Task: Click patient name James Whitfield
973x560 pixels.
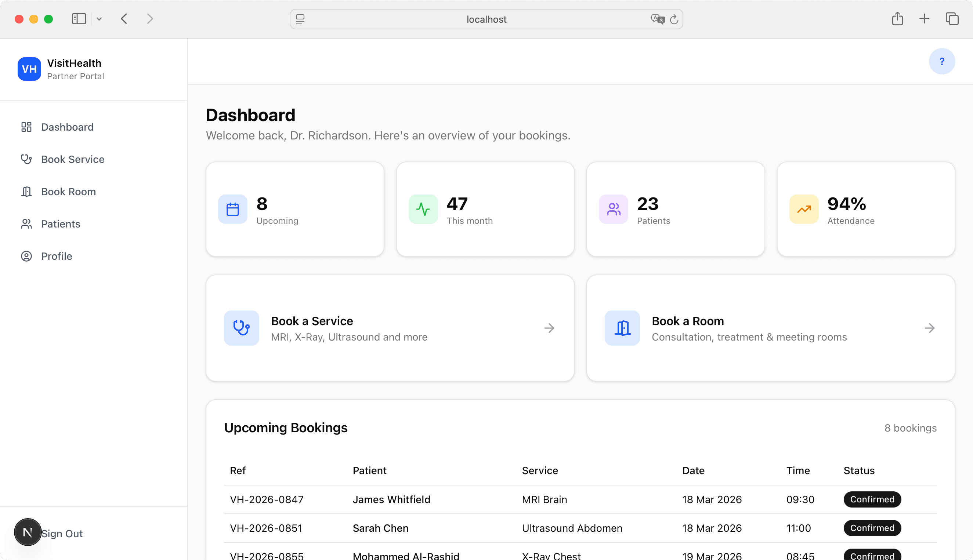Action: tap(392, 499)
